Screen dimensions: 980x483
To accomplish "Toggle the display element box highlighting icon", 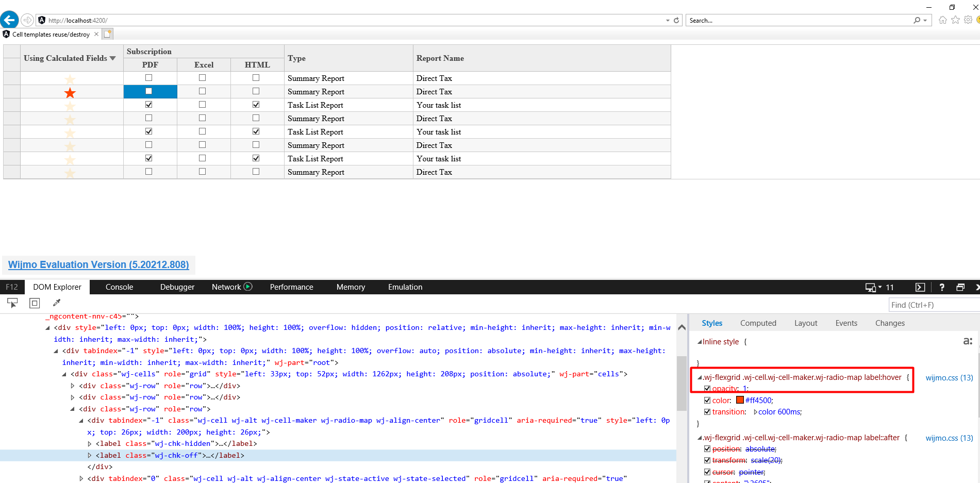I will pyautogui.click(x=35, y=303).
